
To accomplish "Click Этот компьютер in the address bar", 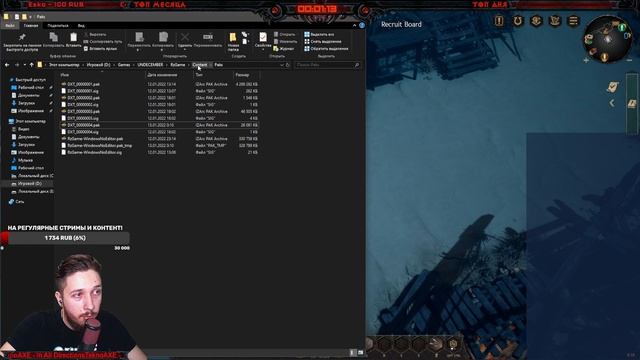I will click(64, 65).
